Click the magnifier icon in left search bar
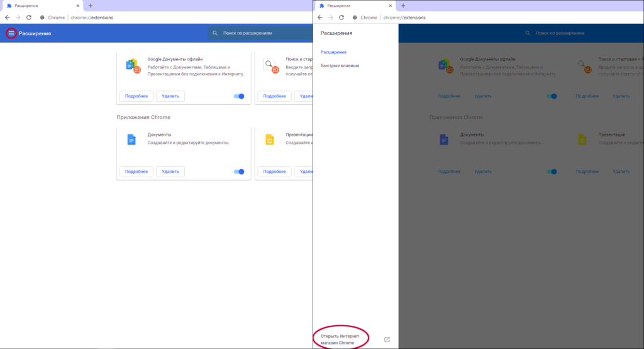The image size is (644, 349). [x=215, y=33]
